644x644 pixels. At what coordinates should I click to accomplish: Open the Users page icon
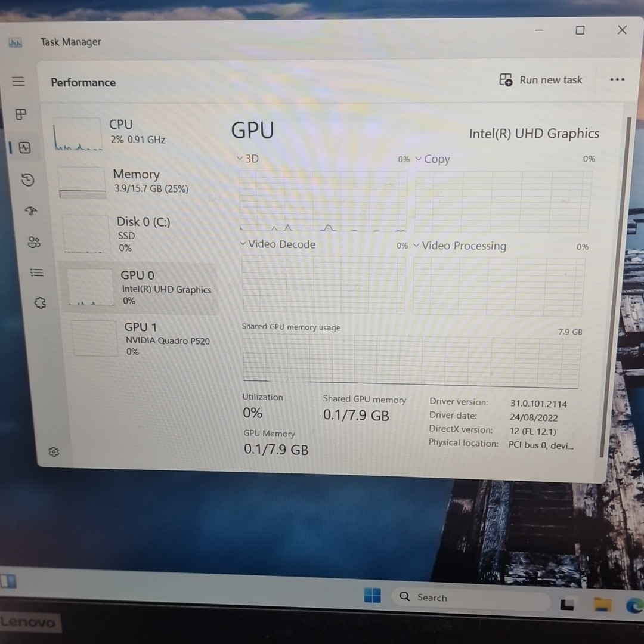click(x=34, y=242)
